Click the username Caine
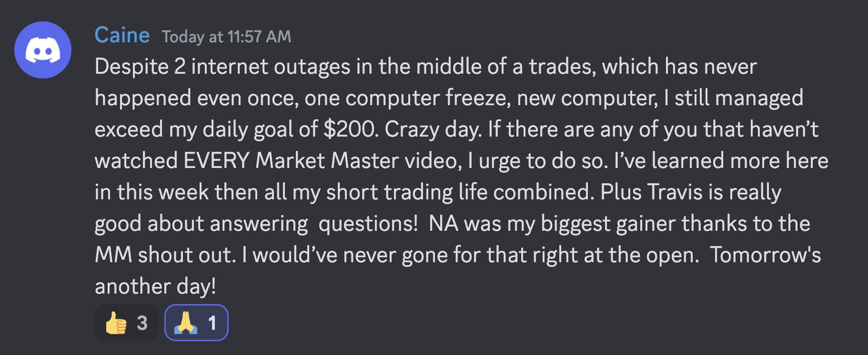868x355 pixels. point(122,36)
